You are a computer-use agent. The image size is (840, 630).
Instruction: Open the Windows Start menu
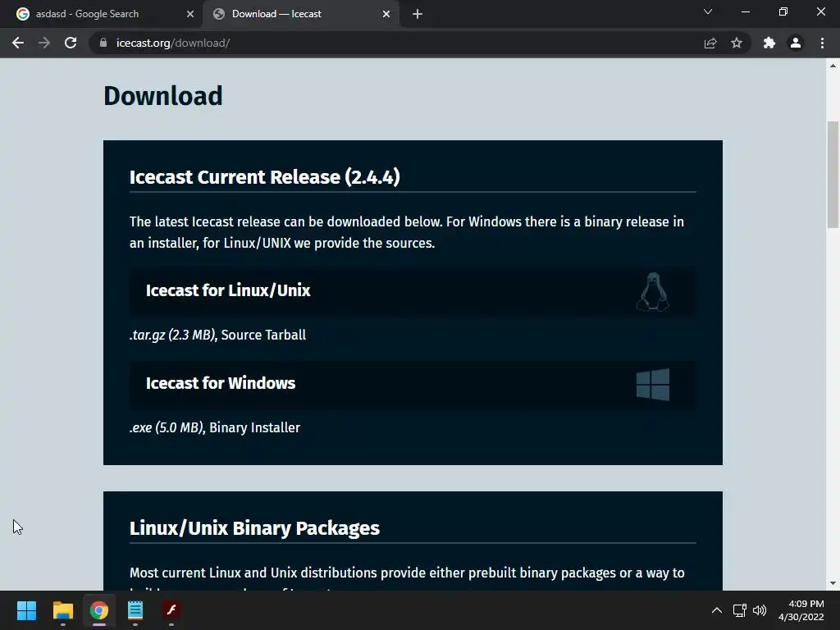click(26, 610)
